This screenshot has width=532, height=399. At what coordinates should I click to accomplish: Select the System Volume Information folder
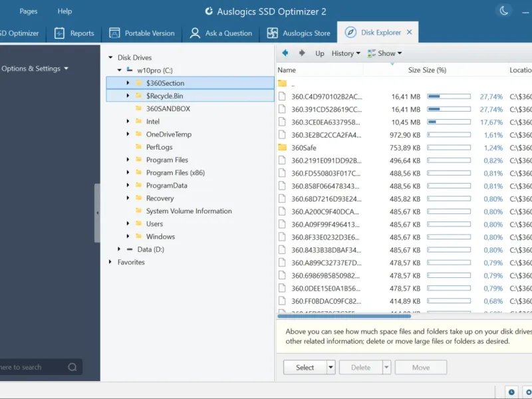pyautogui.click(x=189, y=211)
